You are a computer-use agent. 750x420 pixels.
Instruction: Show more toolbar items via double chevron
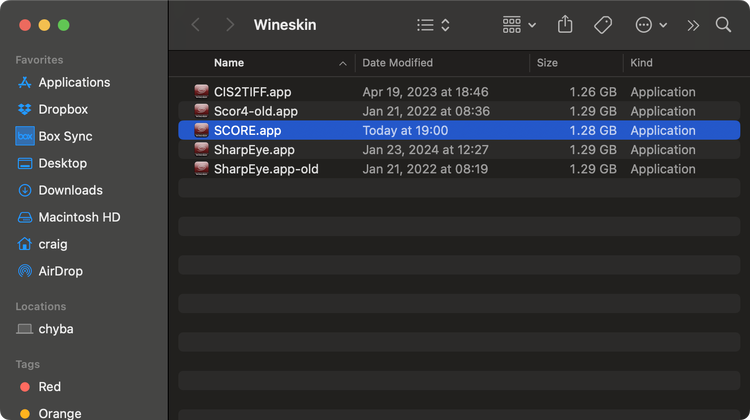tap(693, 25)
